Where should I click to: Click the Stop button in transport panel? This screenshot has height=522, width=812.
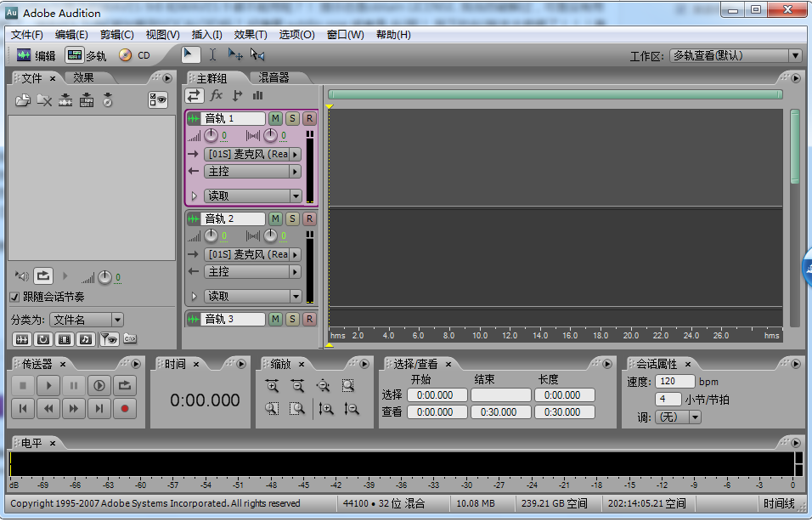[23, 386]
